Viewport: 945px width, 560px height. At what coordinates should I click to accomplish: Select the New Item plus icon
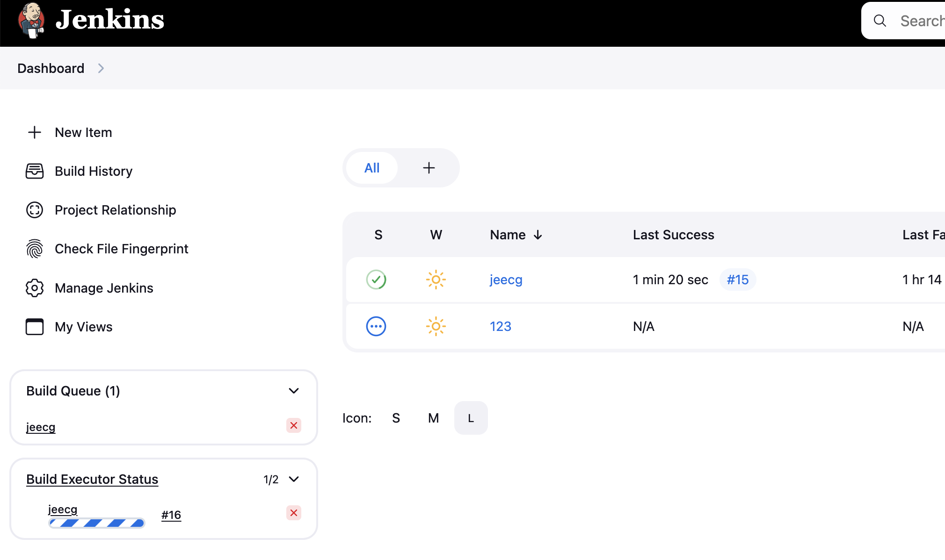(x=35, y=132)
